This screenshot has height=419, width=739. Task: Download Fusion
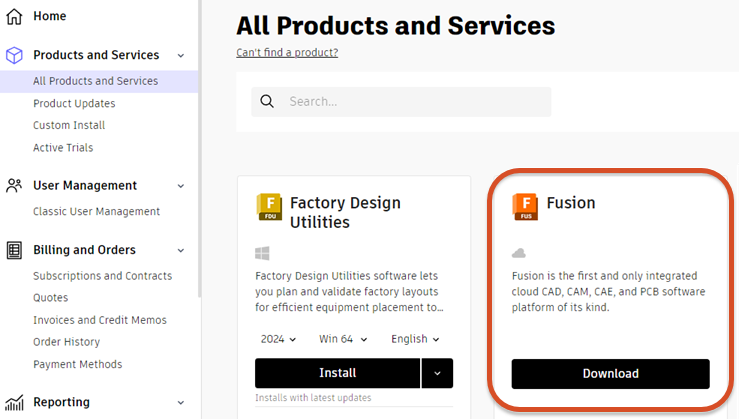(x=610, y=374)
